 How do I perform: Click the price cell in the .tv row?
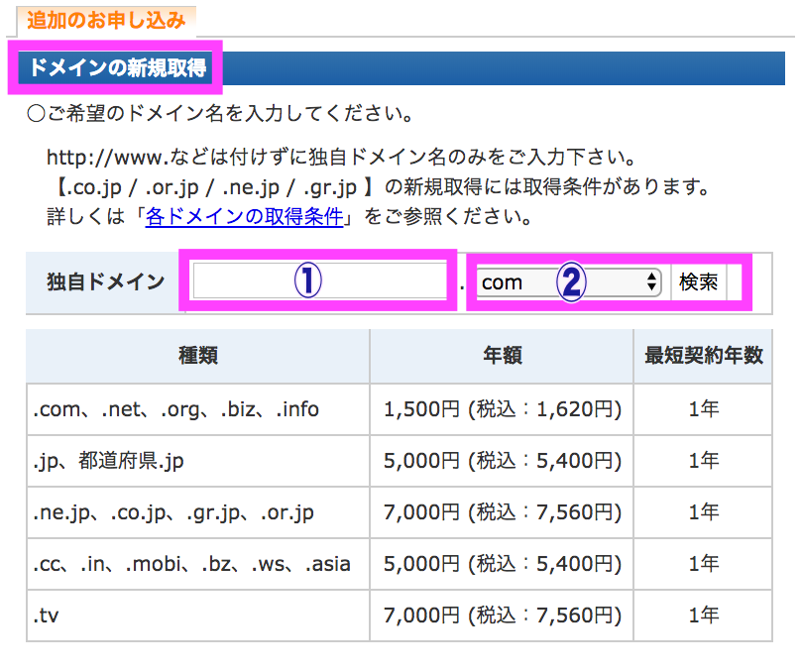pyautogui.click(x=503, y=616)
